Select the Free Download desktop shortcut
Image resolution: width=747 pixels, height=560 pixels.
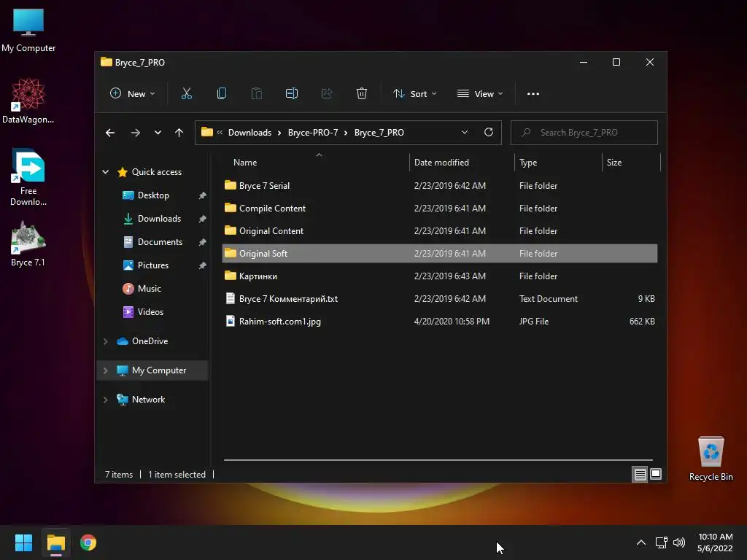tap(28, 177)
